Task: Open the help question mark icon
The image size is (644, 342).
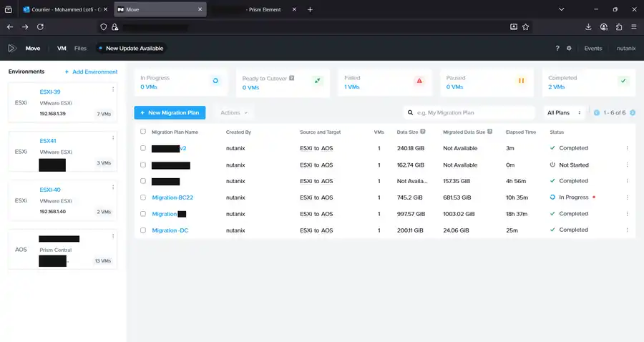Action: click(557, 48)
